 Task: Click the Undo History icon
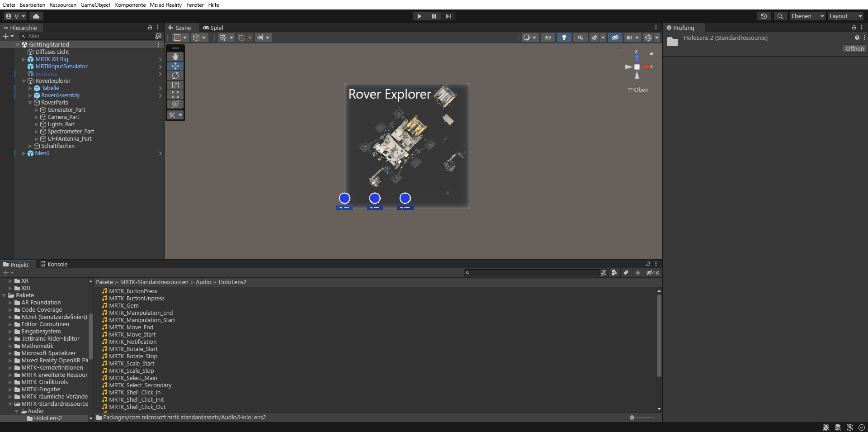(x=764, y=16)
